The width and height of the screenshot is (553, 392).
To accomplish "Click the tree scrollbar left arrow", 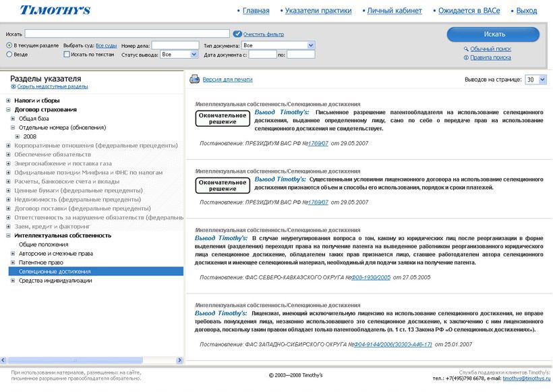I will (x=3, y=360).
